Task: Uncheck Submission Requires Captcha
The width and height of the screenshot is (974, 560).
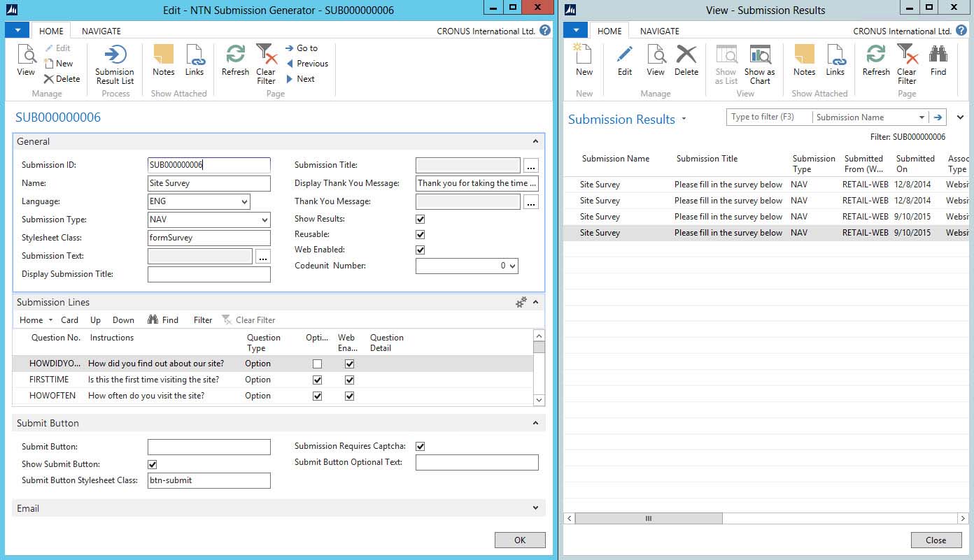Action: [420, 446]
